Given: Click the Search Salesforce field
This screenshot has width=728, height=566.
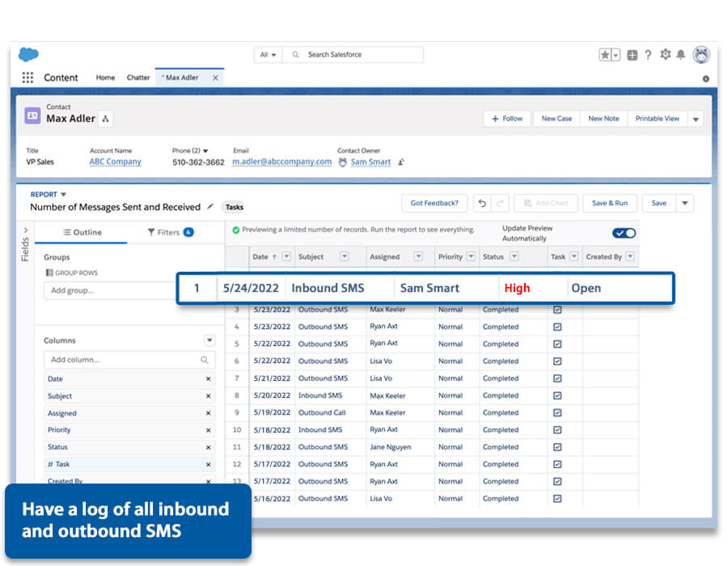Looking at the screenshot, I should point(353,55).
